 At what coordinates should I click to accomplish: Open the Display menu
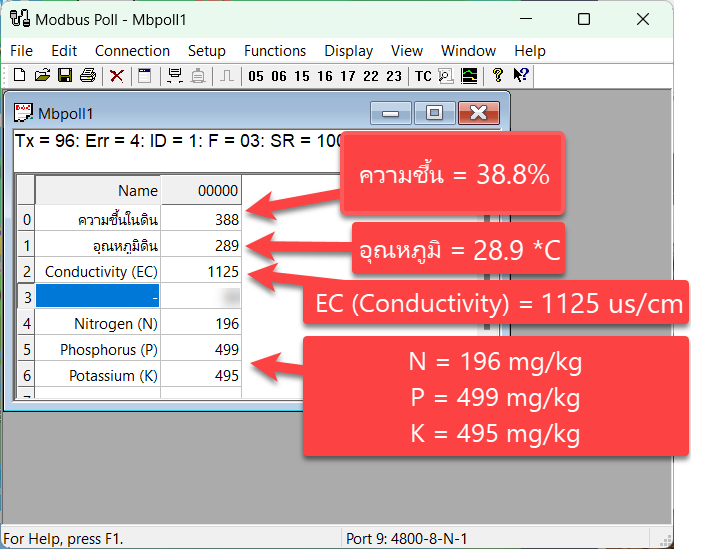pos(348,51)
